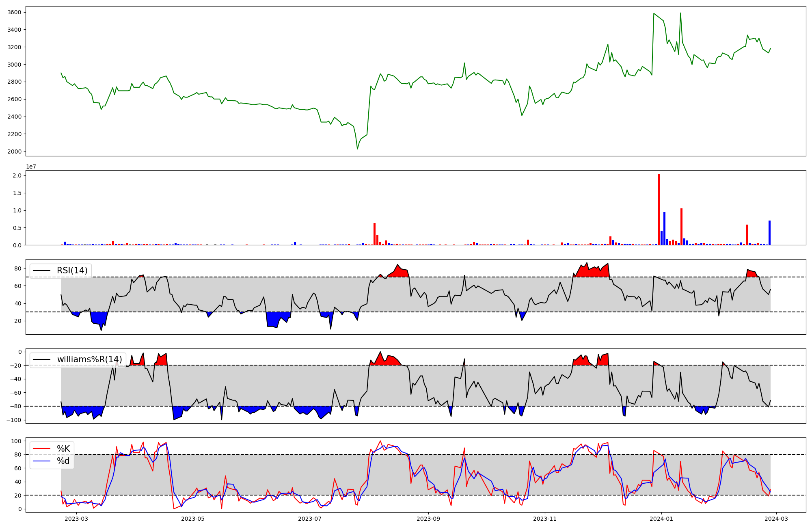Select the 2023-09 date axis label
Viewport: 812px width, 528px height.
(429, 519)
